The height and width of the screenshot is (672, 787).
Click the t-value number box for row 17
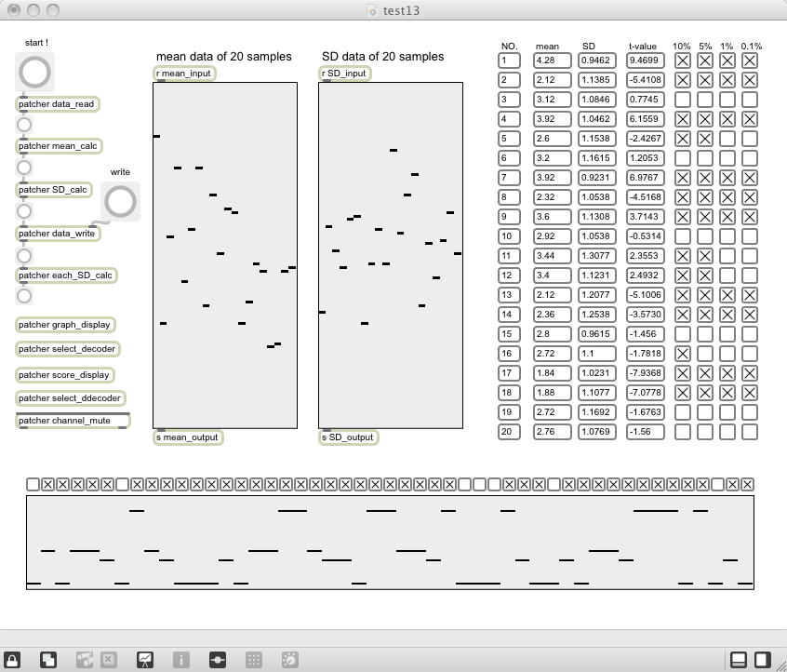(645, 373)
